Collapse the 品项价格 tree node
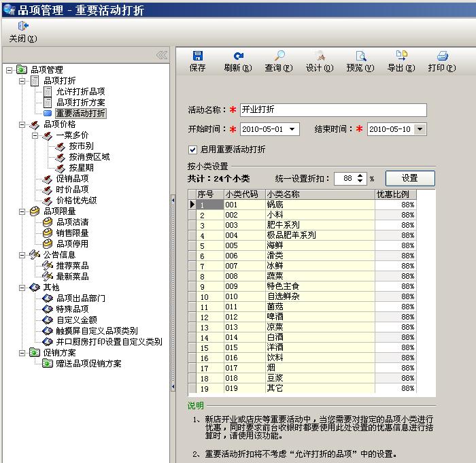The height and width of the screenshot is (463, 476). [x=22, y=124]
